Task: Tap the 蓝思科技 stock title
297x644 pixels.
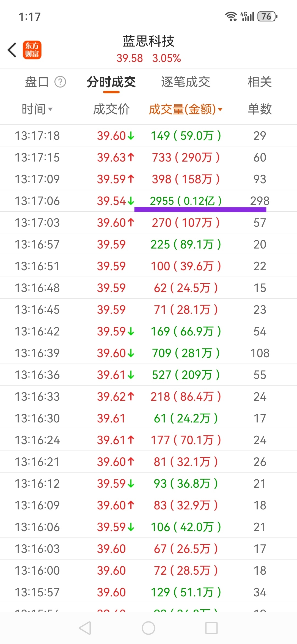Action: click(x=148, y=41)
